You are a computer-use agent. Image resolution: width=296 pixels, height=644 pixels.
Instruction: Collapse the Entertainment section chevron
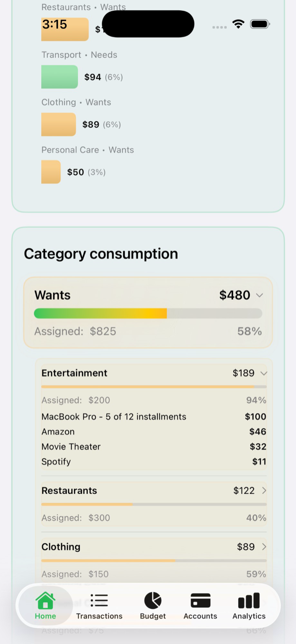(x=264, y=373)
